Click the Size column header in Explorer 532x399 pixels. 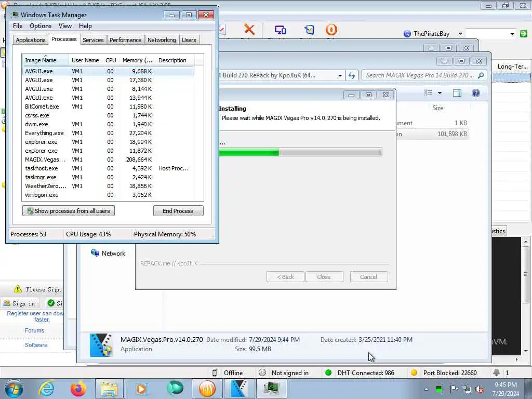(x=437, y=108)
